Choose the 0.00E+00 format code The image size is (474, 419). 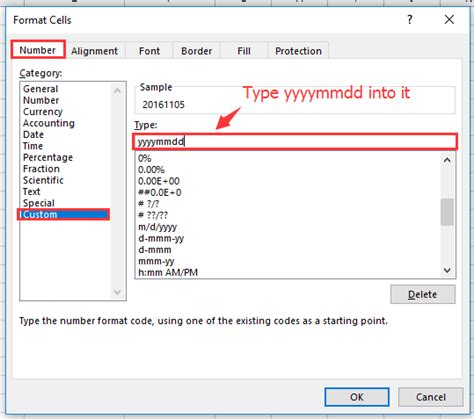click(x=159, y=181)
